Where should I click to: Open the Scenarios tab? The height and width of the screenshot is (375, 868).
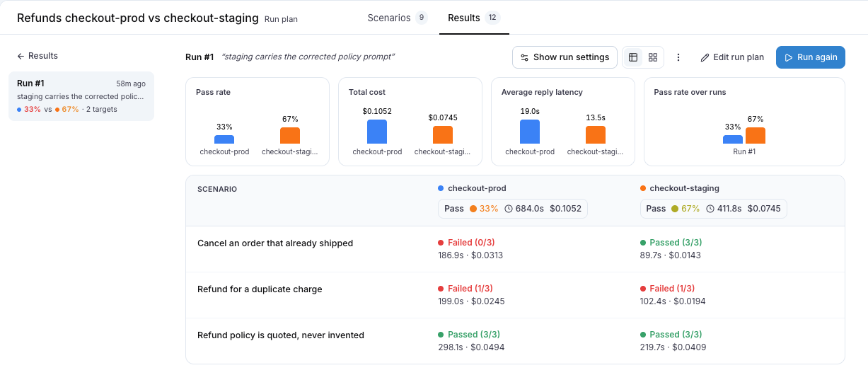point(397,18)
